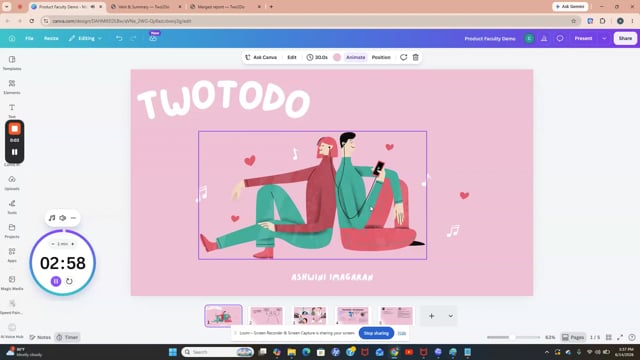Open Magic Media in the sidebar
The height and width of the screenshot is (360, 640).
pyautogui.click(x=12, y=282)
